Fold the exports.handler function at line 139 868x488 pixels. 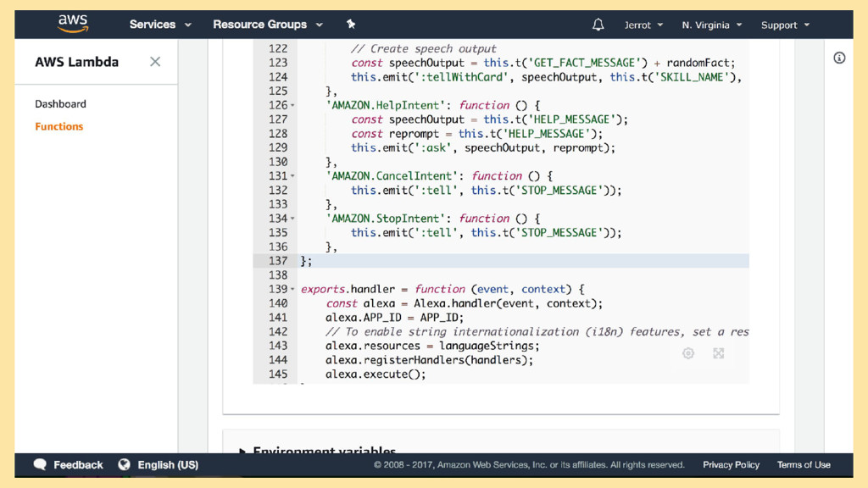293,290
